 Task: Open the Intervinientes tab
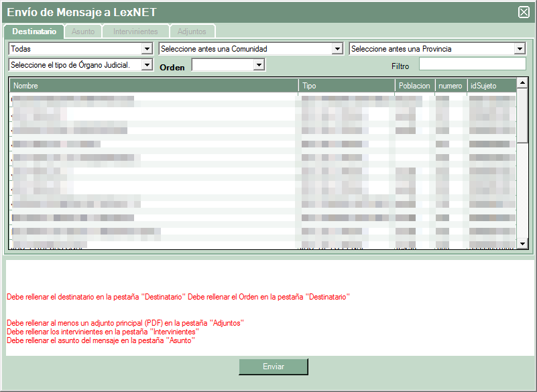click(x=135, y=31)
